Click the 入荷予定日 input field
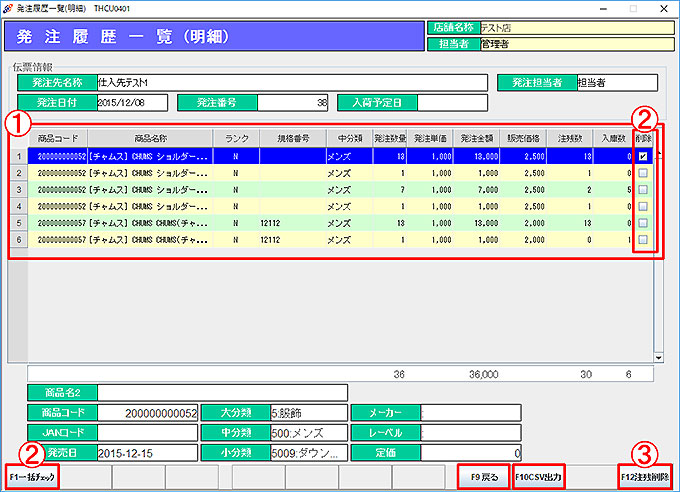This screenshot has width=680, height=492. pos(451,102)
